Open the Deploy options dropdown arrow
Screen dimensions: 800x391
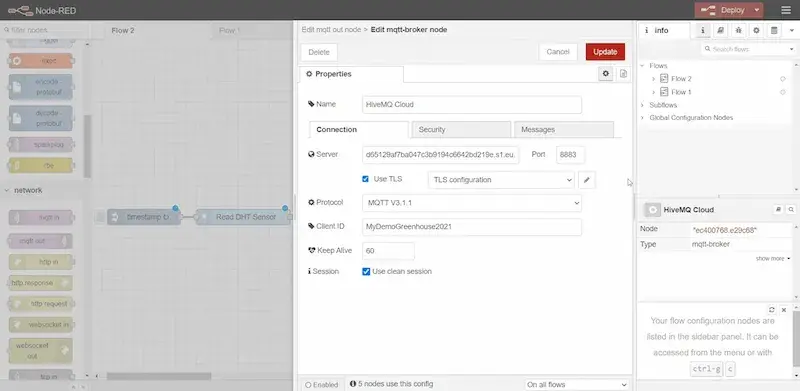[x=757, y=10]
